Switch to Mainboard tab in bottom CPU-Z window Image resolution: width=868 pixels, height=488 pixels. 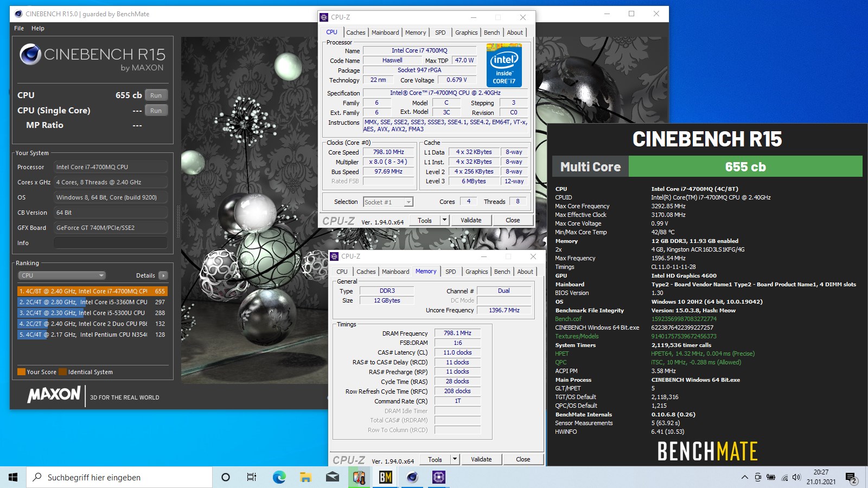395,272
